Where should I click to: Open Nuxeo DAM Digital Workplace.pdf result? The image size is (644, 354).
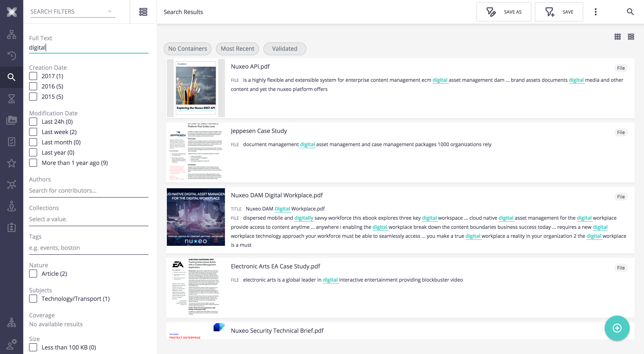[x=277, y=195]
